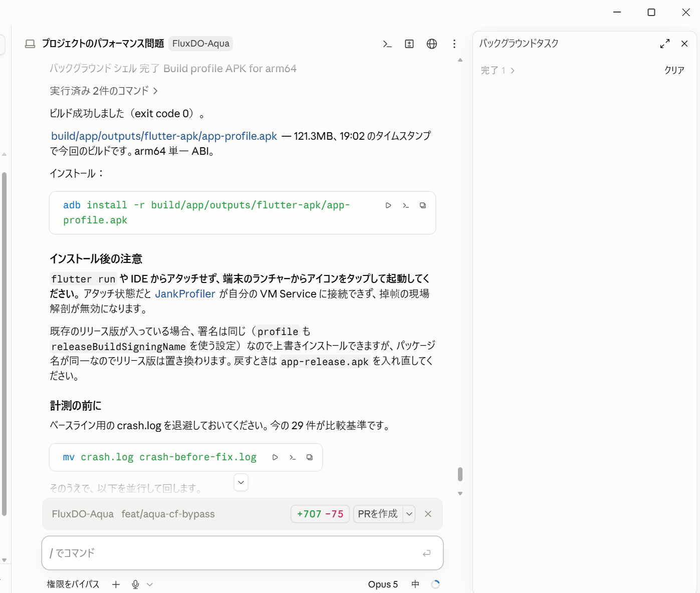The height and width of the screenshot is (593, 700).
Task: Click the PRを作成 button
Action: pos(378,514)
